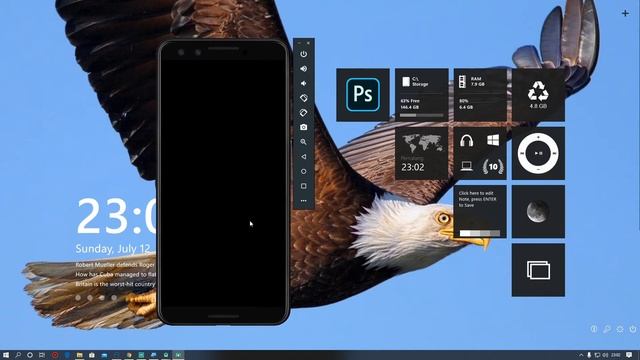Click the emulator power button icon
Screen dimensions: 640x360
[x=303, y=54]
